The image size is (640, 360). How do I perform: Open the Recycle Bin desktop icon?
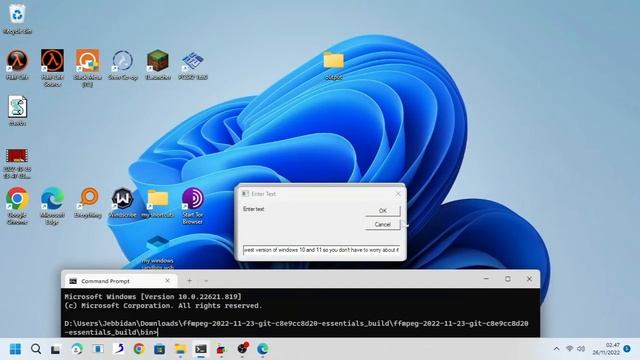(17, 18)
